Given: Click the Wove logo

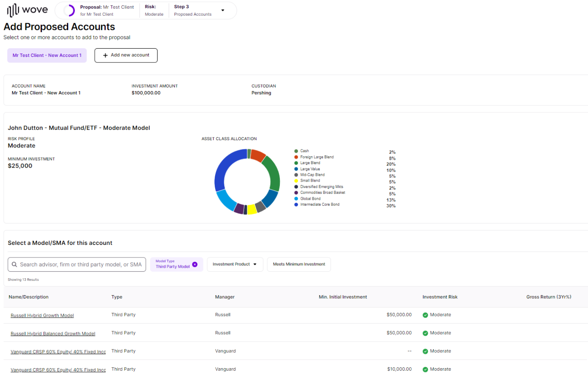Looking at the screenshot, I should pyautogui.click(x=27, y=10).
